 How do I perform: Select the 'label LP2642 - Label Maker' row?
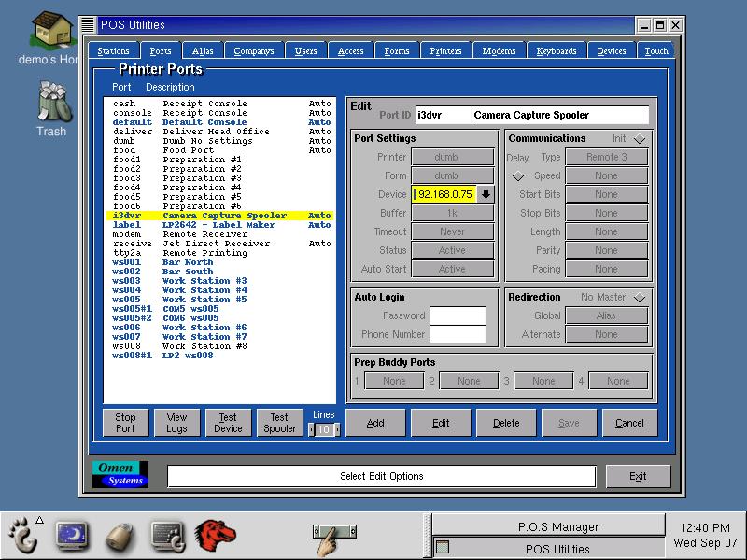[x=221, y=225]
